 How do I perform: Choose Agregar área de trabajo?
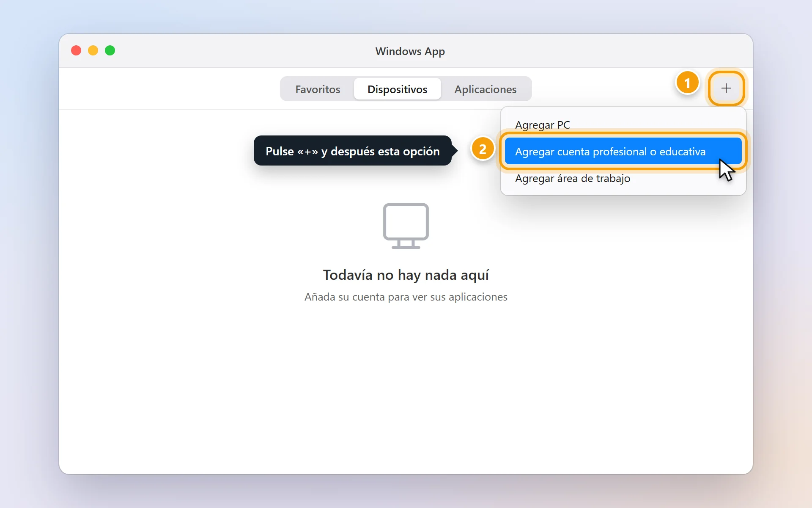click(623, 178)
